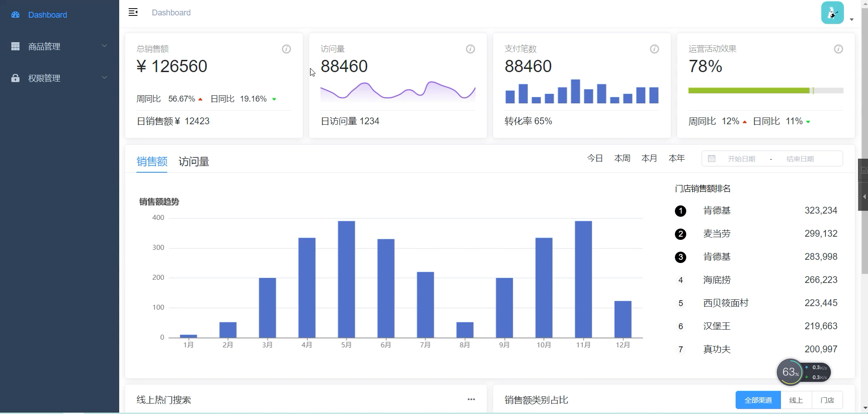This screenshot has height=414, width=868.
Task: Click the 西贝筱面村 ranking row
Action: (x=756, y=303)
